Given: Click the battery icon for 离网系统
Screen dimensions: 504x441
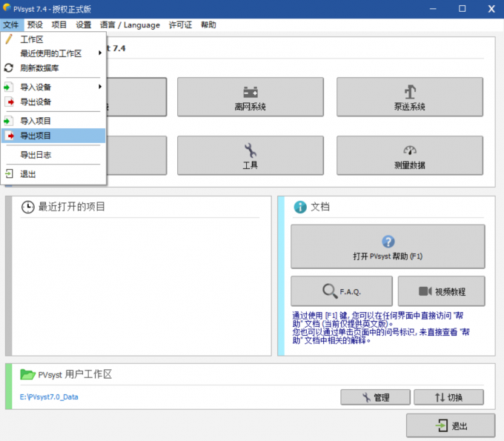Looking at the screenshot, I should (x=251, y=92).
